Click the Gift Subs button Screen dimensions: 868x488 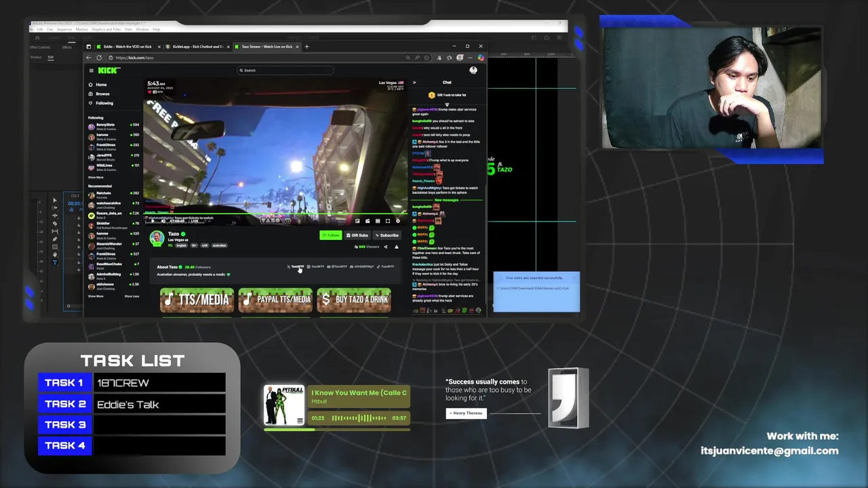pos(357,235)
